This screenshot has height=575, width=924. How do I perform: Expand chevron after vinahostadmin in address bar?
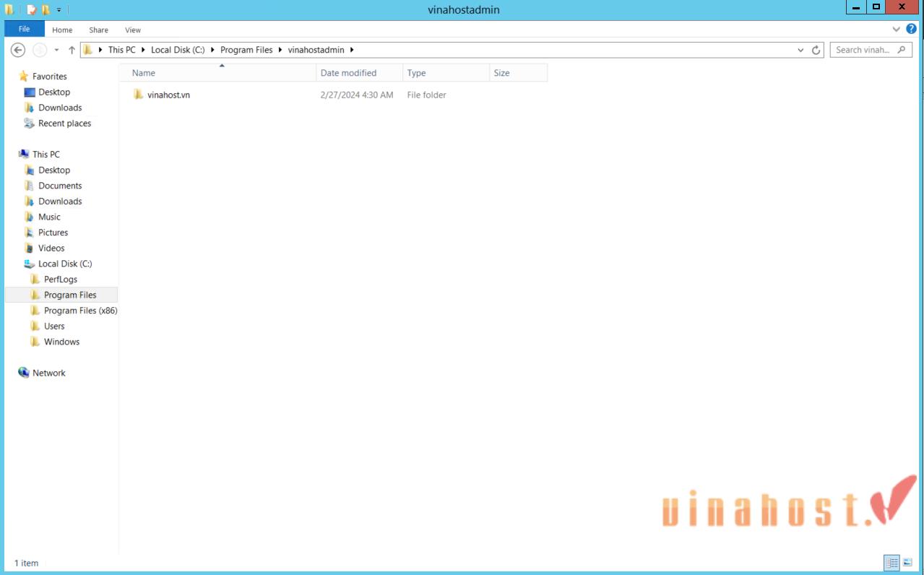(352, 50)
